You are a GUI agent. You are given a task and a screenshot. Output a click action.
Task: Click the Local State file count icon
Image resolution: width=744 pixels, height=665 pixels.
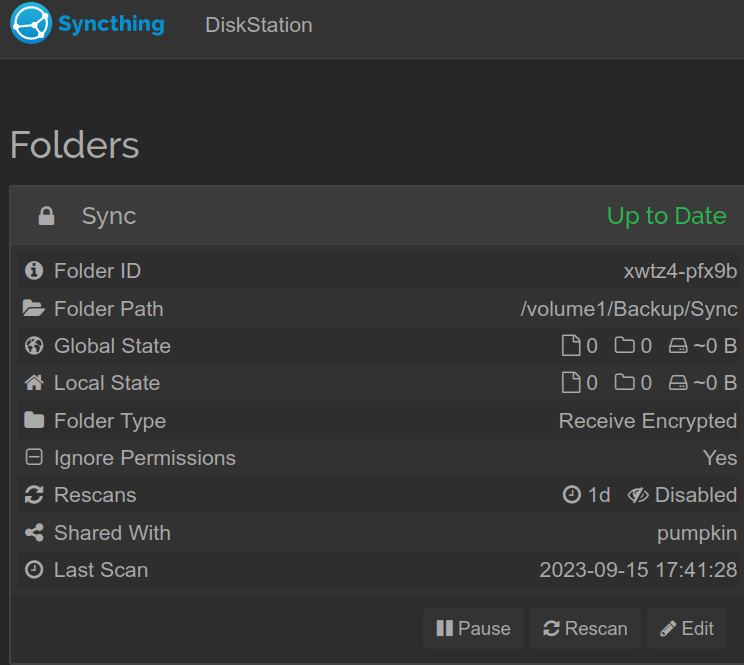(x=571, y=382)
